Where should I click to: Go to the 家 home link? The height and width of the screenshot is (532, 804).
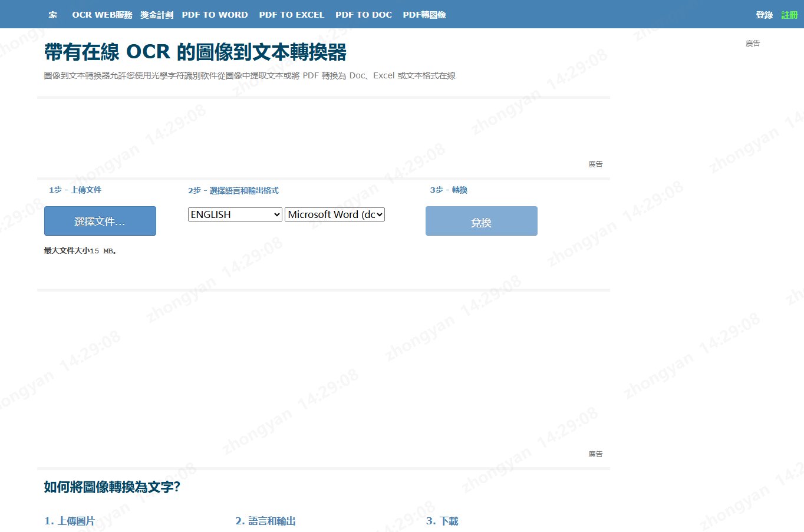[x=53, y=15]
